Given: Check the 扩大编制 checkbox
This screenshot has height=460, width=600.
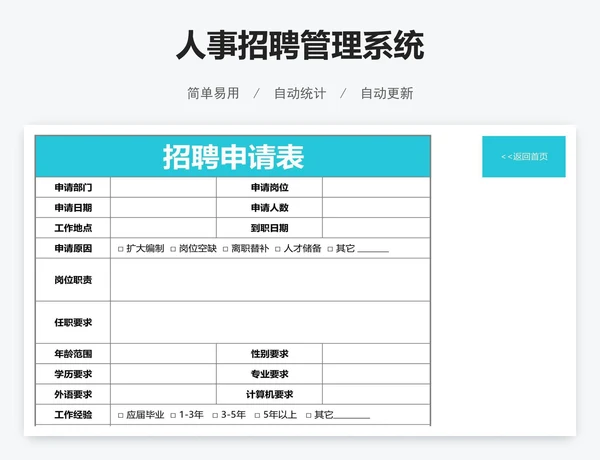Looking at the screenshot, I should [121, 249].
